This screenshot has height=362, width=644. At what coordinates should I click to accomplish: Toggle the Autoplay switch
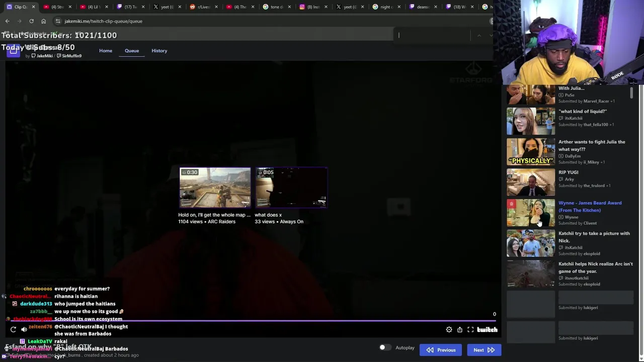[x=384, y=347]
